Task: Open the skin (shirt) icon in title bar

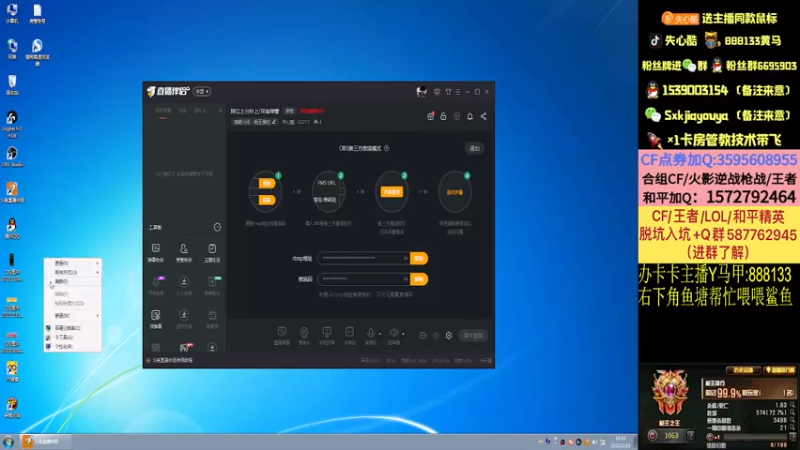Action: pos(448,92)
